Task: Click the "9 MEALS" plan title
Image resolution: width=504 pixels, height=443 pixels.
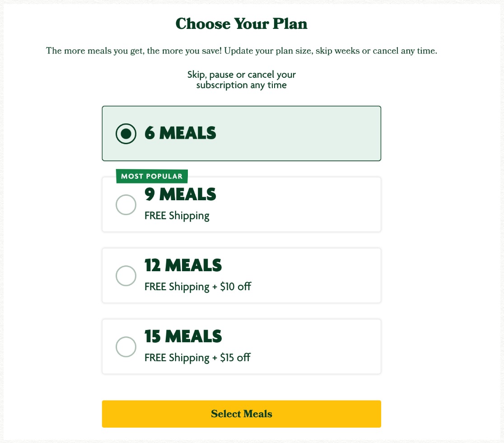Action: point(180,194)
